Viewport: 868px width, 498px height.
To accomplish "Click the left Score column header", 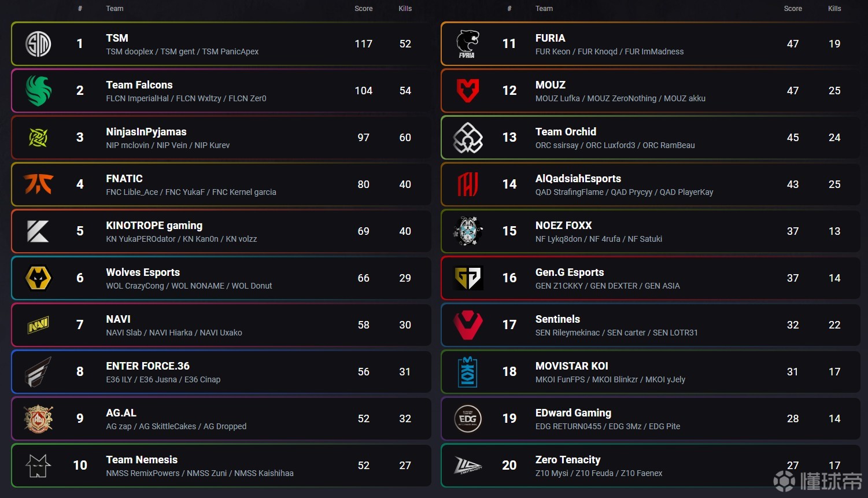I will (x=364, y=9).
